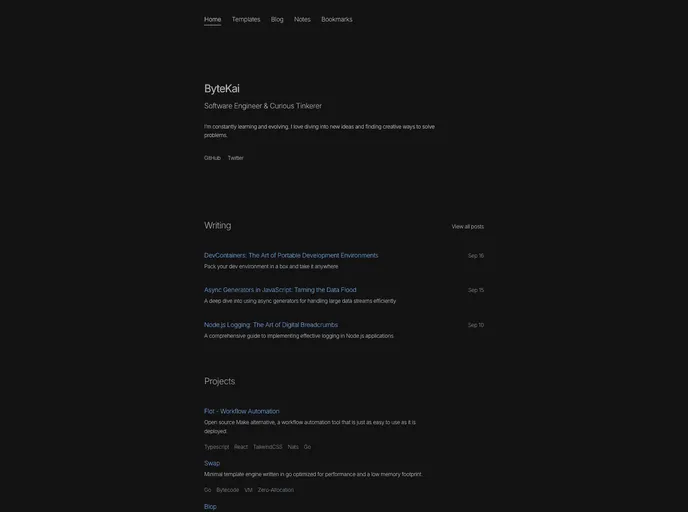
Task: Click the Bytecode tag under Swap
Action: tap(227, 490)
